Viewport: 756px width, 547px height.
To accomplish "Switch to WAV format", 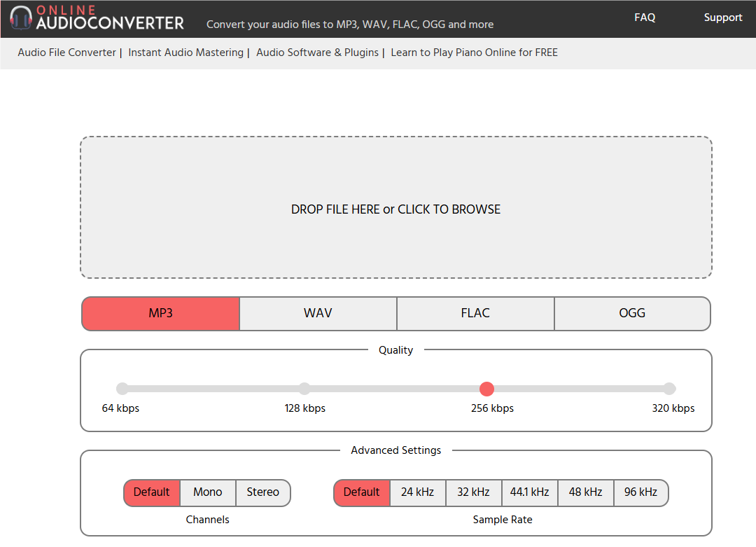I will [x=318, y=314].
